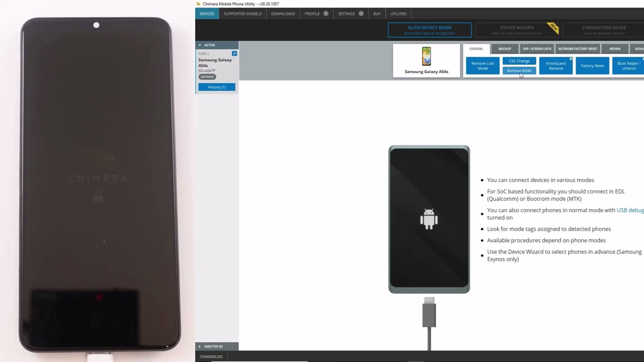The height and width of the screenshot is (362, 644).
Task: Click the Remove MDM button
Action: pos(519,71)
